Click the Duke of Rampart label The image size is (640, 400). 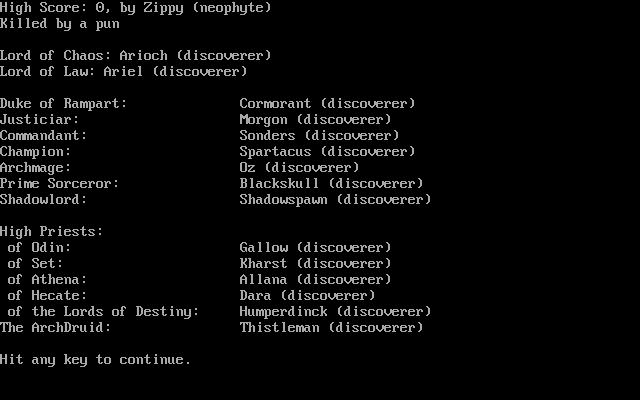63,103
